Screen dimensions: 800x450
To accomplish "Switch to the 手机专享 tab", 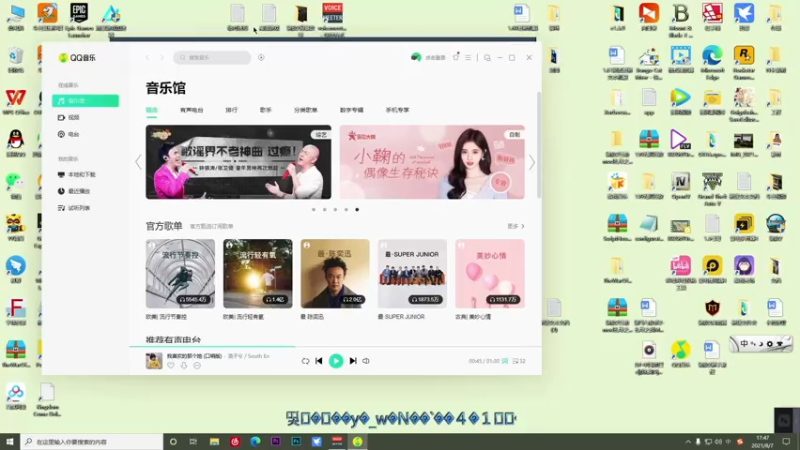I will [397, 110].
